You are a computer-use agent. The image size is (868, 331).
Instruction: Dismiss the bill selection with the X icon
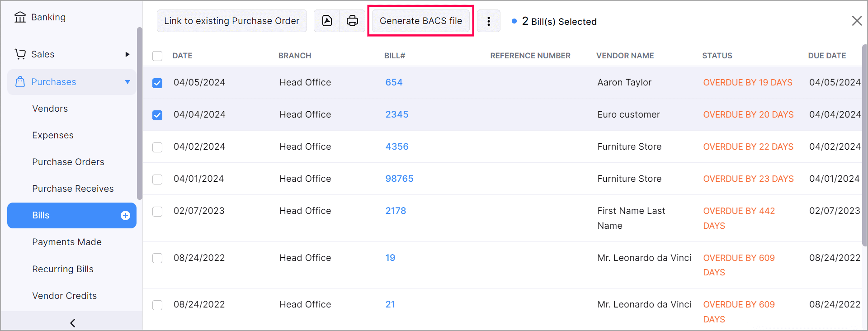pyautogui.click(x=856, y=21)
